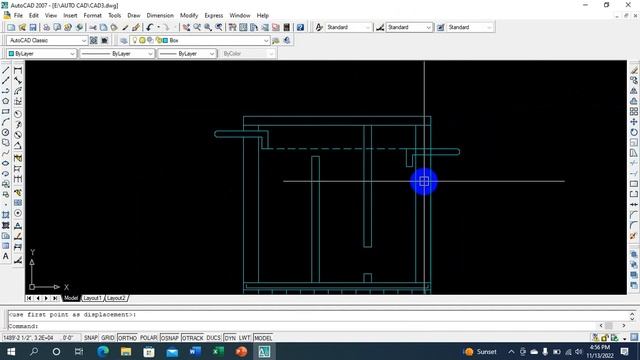Click the Match Properties brush icon
The width and height of the screenshot is (640, 360).
click(136, 27)
